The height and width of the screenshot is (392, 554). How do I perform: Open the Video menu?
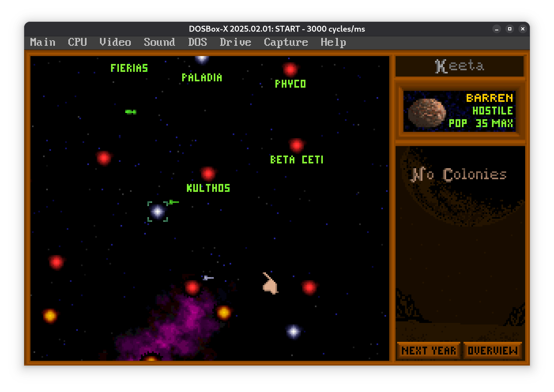click(x=115, y=42)
